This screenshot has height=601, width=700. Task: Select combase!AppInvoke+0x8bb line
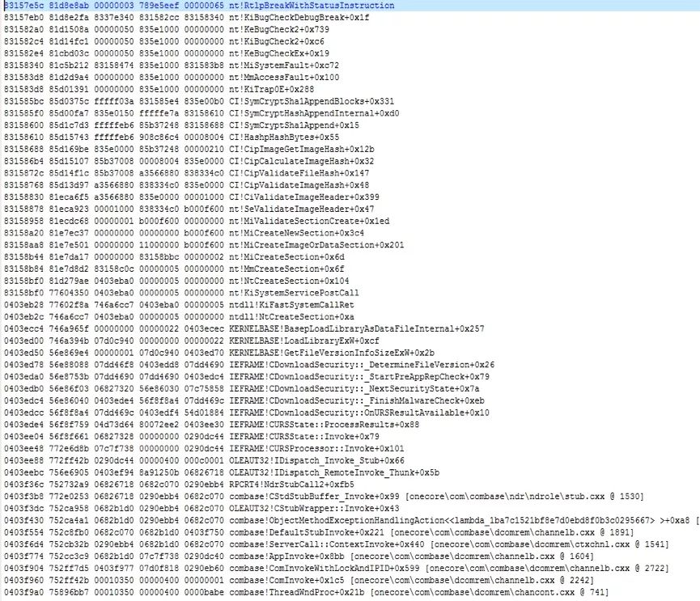tap(299, 557)
